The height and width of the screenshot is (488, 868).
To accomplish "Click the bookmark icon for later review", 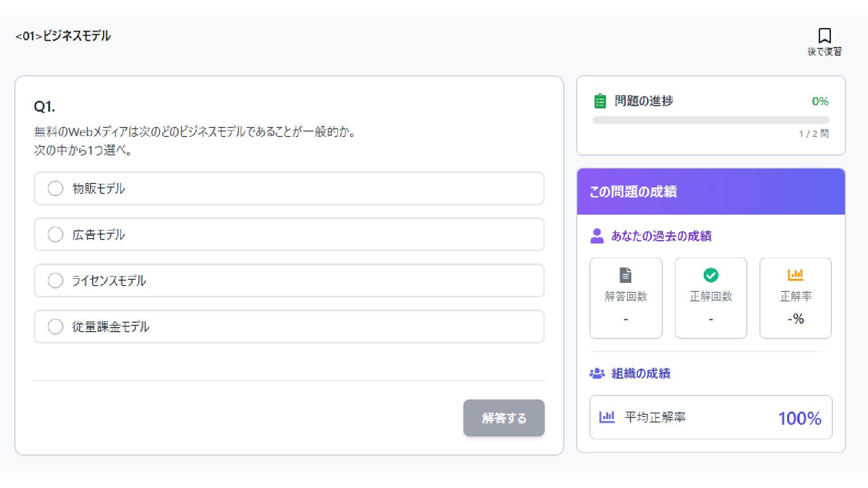I will (x=824, y=36).
